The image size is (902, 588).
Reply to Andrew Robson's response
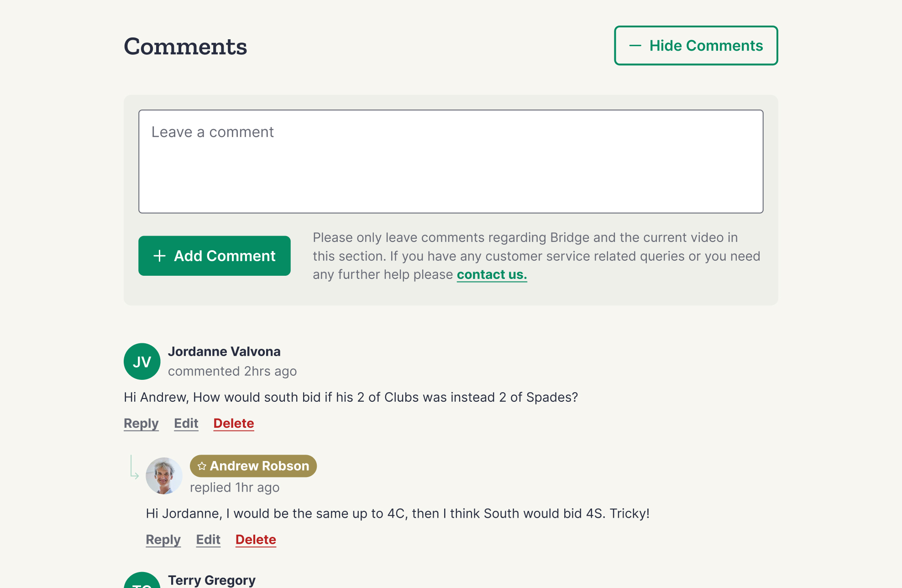click(x=163, y=540)
